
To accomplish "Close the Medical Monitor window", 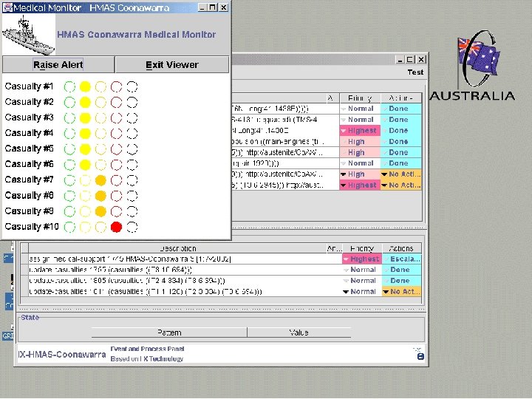I will coord(224,7).
